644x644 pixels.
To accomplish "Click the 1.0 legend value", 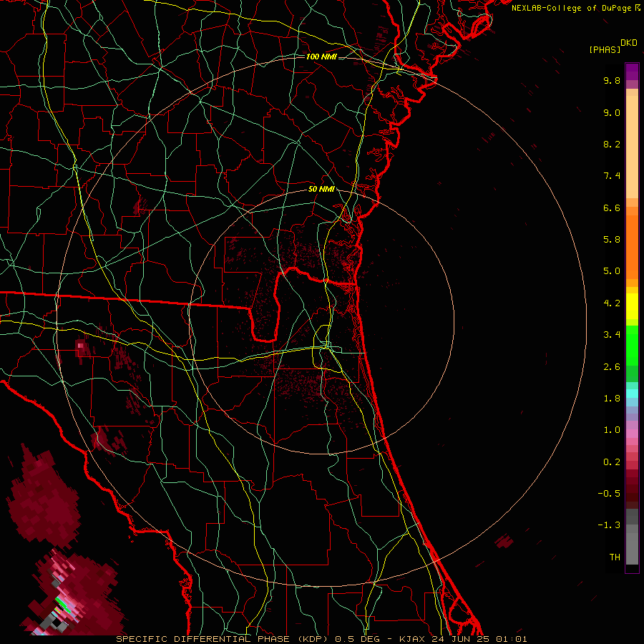I will click(x=612, y=430).
